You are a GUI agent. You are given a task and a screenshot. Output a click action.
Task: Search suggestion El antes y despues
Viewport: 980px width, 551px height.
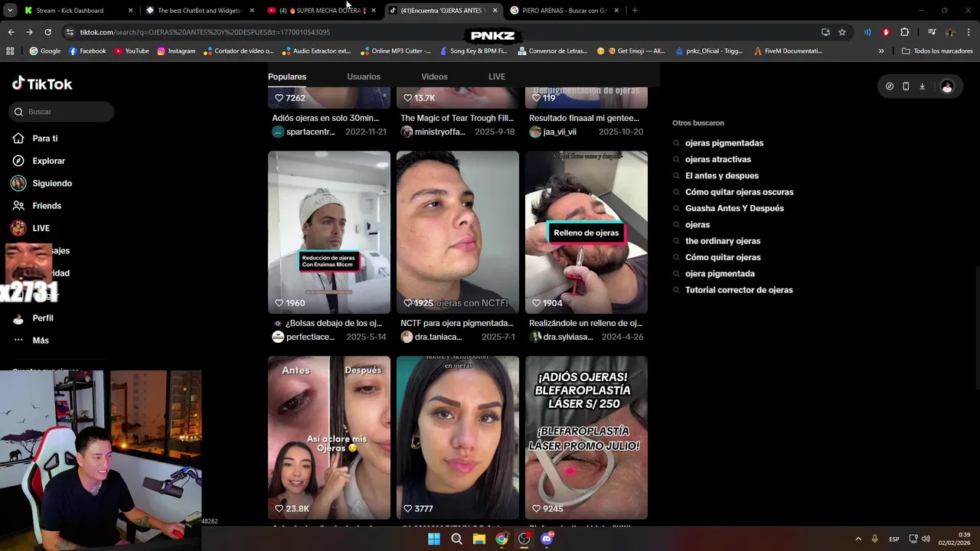(x=722, y=176)
